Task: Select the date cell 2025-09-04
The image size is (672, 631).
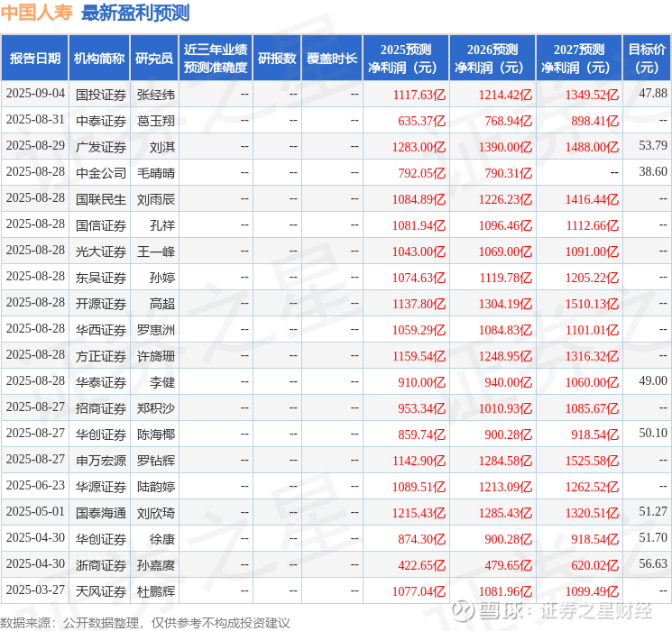Action: pyautogui.click(x=35, y=94)
